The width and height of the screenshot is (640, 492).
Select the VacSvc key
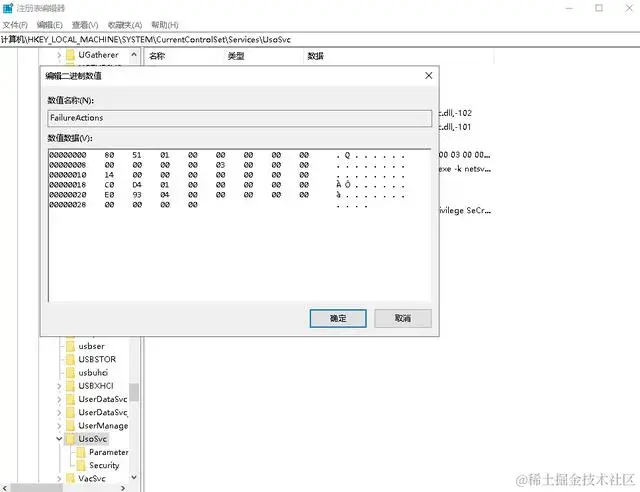92,479
